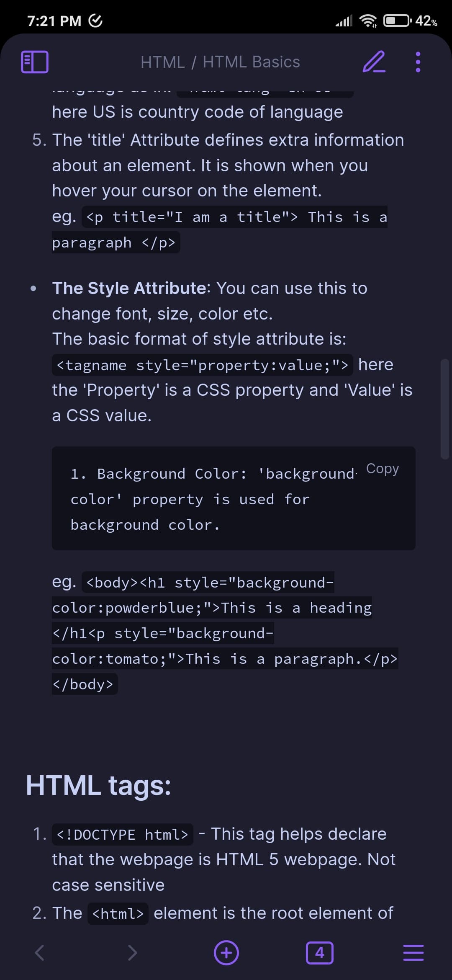452x980 pixels.
Task: Tap the Wi-Fi icon in status bar
Action: pos(369,21)
